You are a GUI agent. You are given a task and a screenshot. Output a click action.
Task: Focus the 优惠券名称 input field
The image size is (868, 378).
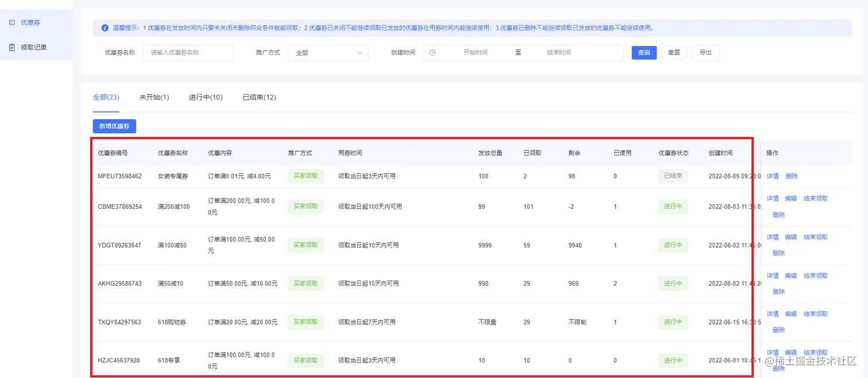click(x=188, y=53)
